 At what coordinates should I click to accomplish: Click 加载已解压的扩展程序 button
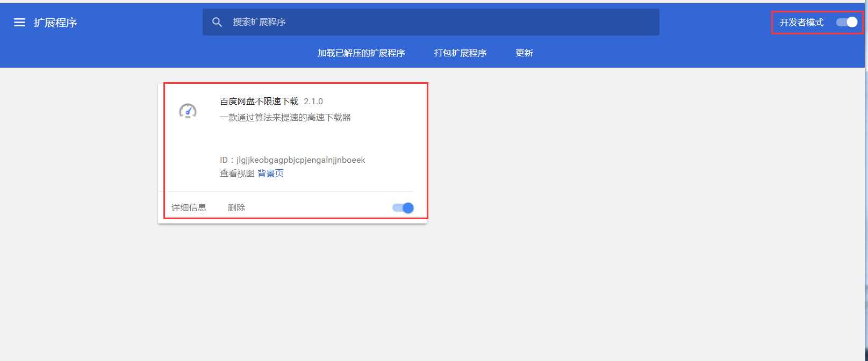coord(361,53)
